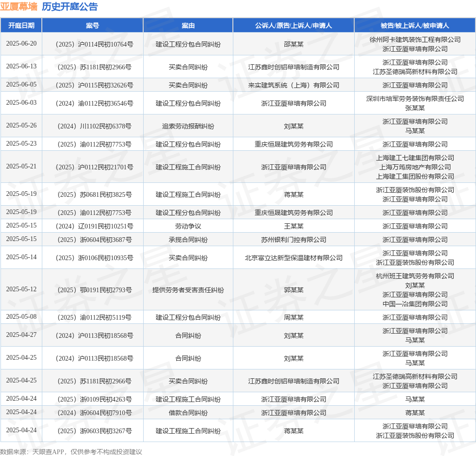Select defendant 张某某

pyautogui.click(x=415, y=108)
